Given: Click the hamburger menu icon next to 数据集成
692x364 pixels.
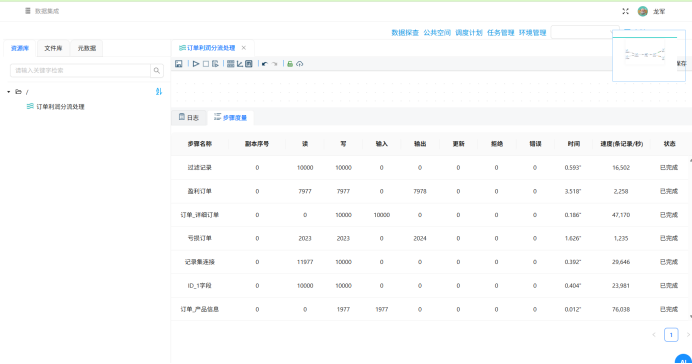Looking at the screenshot, I should [x=28, y=11].
